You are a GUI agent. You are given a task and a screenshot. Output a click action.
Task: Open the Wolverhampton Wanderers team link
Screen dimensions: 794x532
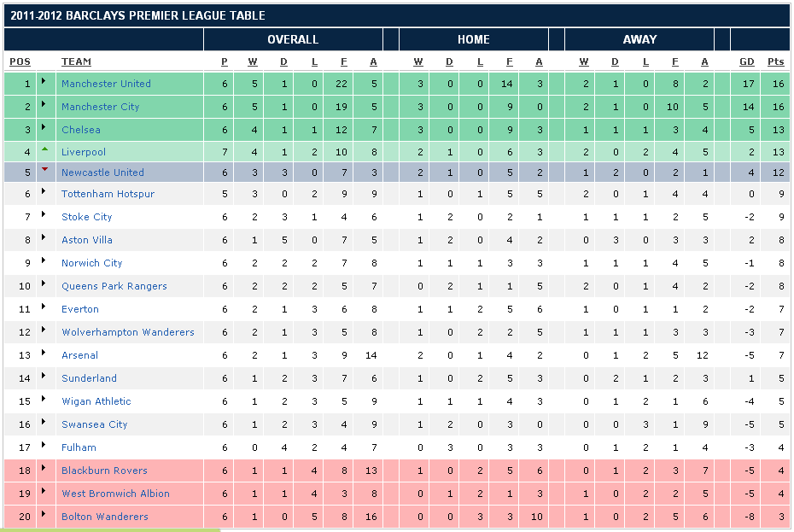click(x=127, y=332)
